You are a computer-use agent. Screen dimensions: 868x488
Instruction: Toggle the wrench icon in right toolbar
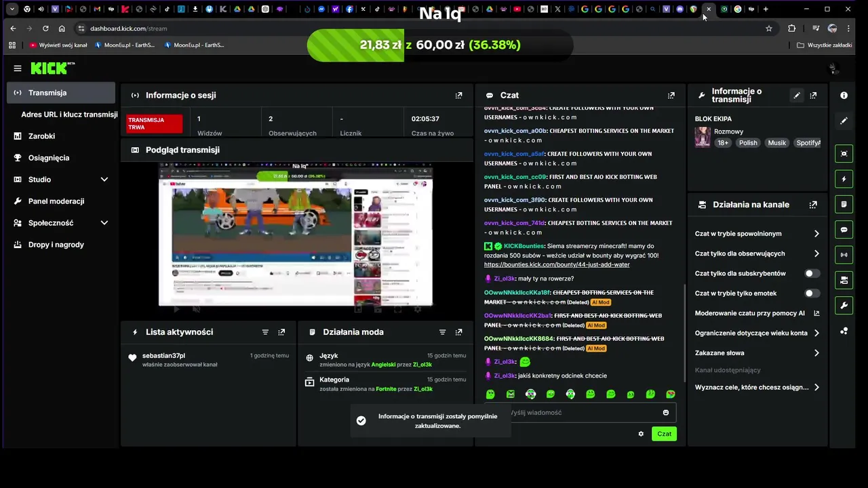point(844,305)
